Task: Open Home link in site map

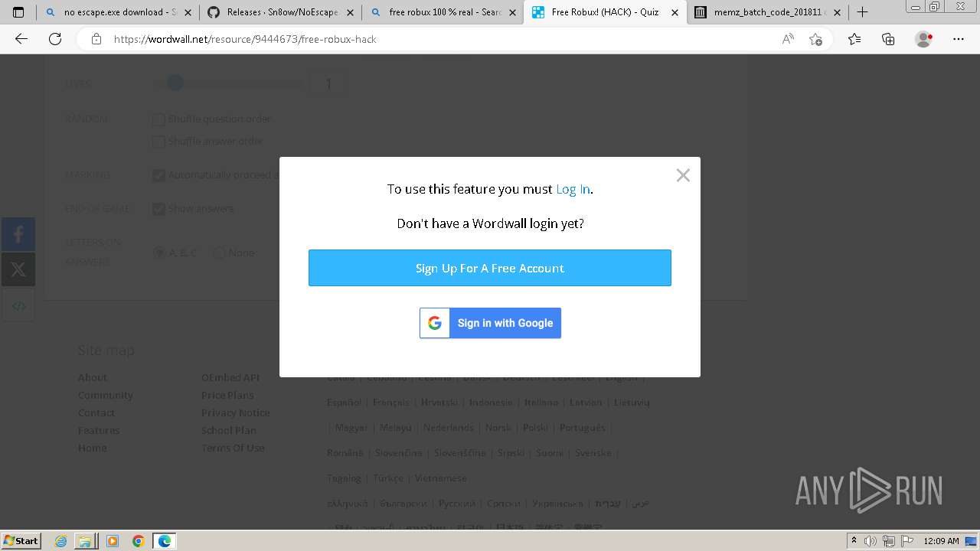Action: click(x=93, y=448)
